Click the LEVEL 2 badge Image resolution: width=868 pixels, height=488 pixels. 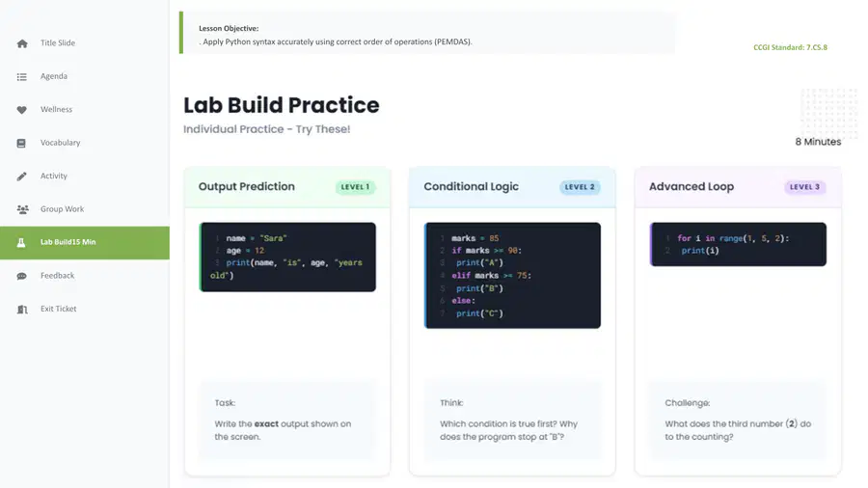(580, 187)
